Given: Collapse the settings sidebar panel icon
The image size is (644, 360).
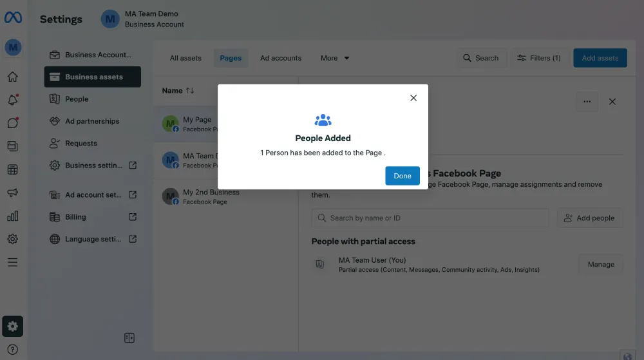Looking at the screenshot, I should (129, 338).
